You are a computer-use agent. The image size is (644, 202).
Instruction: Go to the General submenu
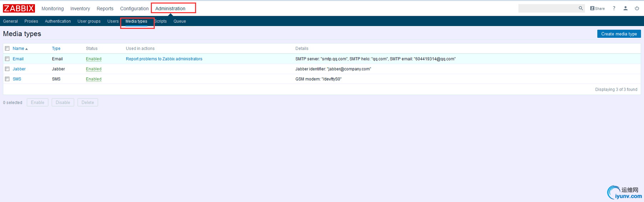(10, 21)
